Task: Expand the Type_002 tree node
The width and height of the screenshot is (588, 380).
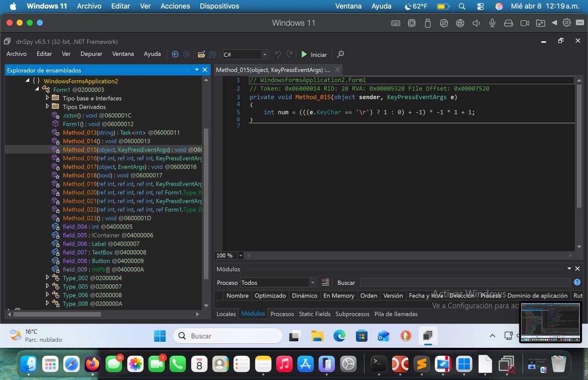Action: click(x=47, y=278)
